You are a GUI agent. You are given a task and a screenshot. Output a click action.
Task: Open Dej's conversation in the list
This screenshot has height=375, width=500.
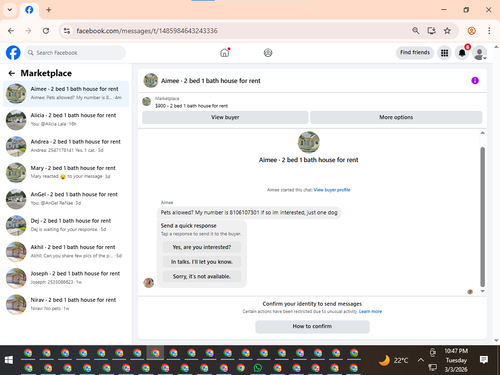[66, 225]
